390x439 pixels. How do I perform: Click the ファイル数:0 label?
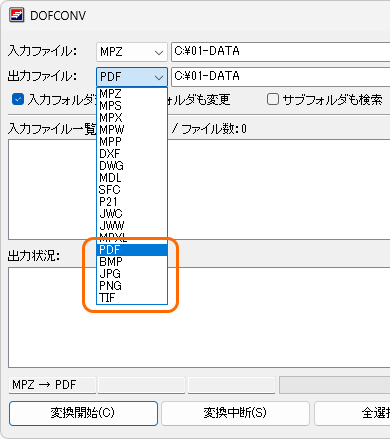pyautogui.click(x=214, y=129)
